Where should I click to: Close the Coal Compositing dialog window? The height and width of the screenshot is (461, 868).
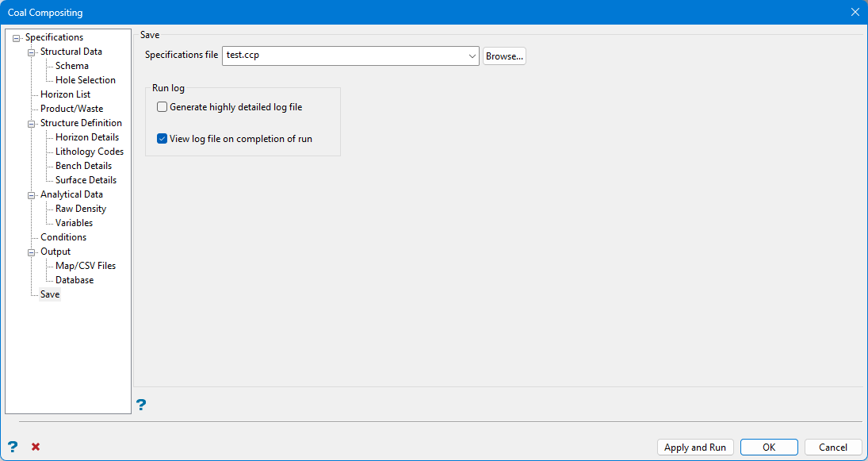[855, 12]
